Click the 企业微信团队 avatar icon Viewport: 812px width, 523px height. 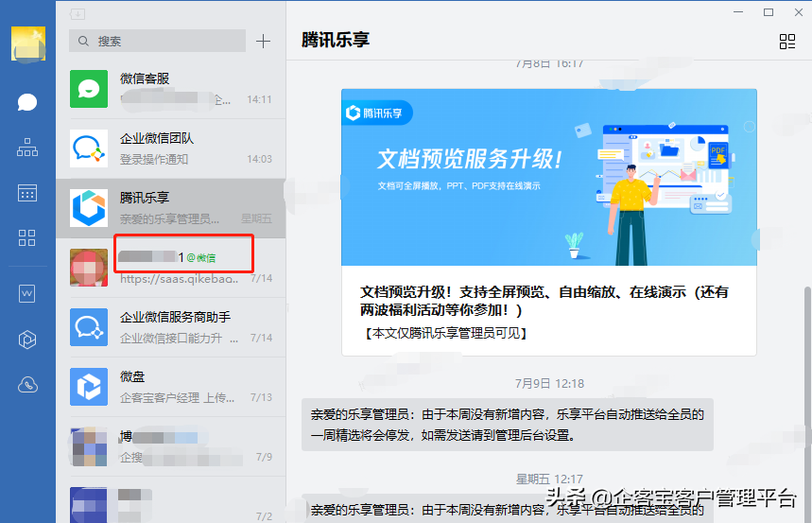click(89, 148)
